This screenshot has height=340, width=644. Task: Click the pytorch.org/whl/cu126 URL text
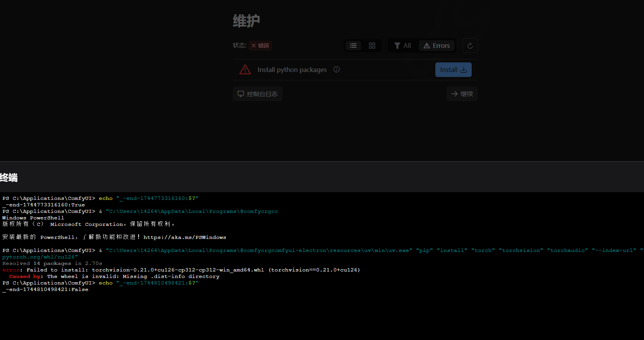point(40,257)
